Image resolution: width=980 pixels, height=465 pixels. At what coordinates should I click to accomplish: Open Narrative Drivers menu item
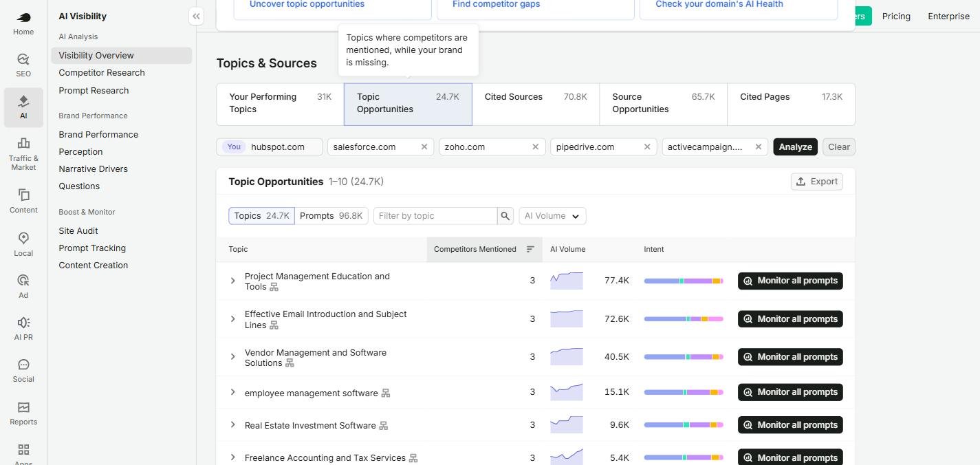coord(93,169)
